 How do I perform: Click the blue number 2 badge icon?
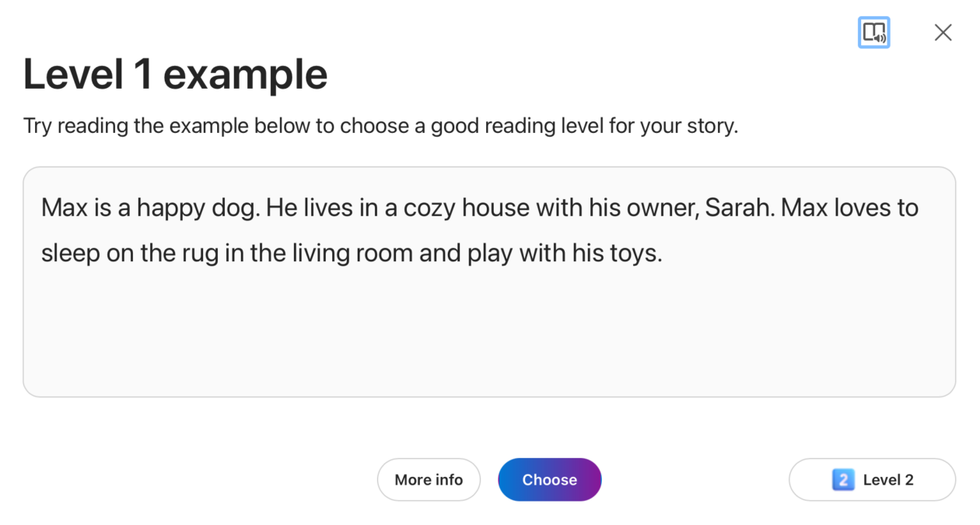[842, 480]
